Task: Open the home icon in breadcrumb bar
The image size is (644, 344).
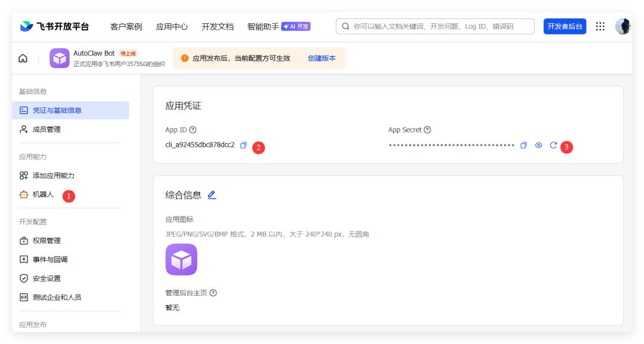Action: coord(23,58)
